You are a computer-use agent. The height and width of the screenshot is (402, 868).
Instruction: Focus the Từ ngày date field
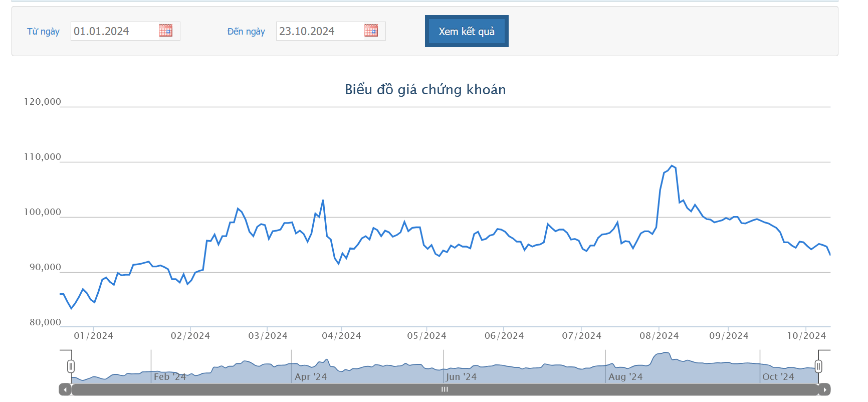coord(114,31)
